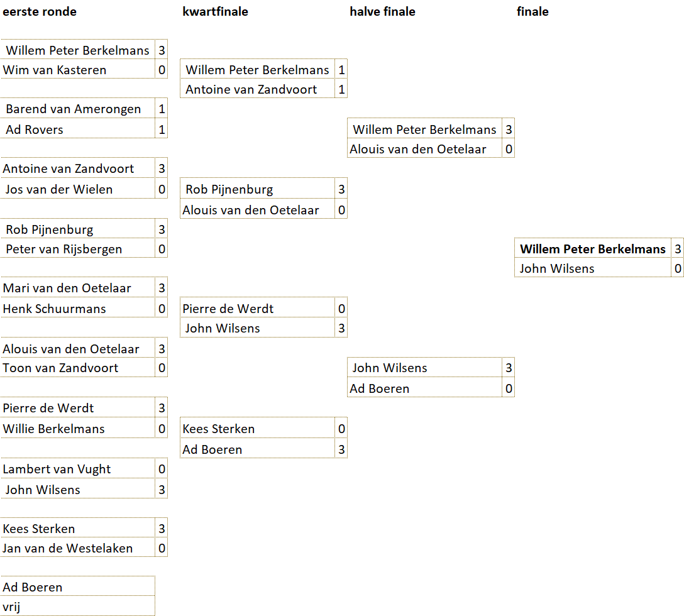Click the Jan van de Westelaken cell
The image size is (684, 616).
click(x=67, y=548)
